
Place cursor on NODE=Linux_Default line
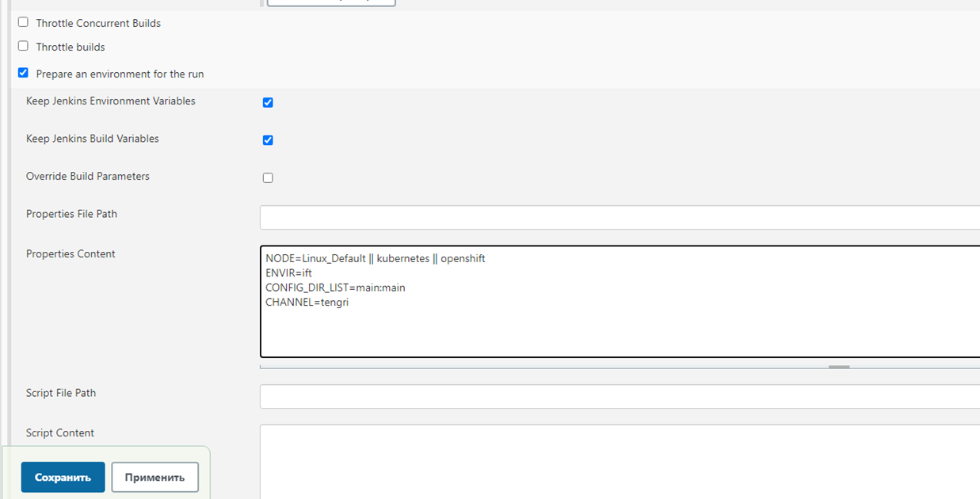(x=375, y=259)
